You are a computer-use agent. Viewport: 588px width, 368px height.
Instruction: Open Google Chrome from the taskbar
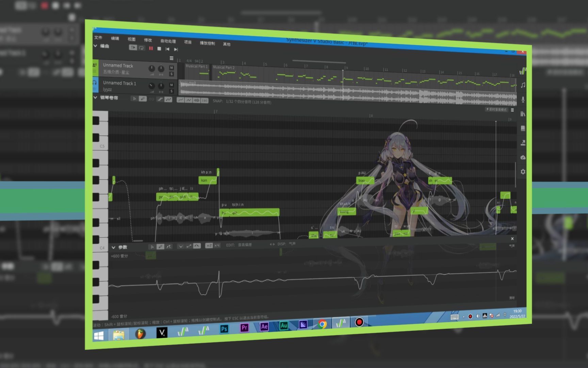coord(323,324)
